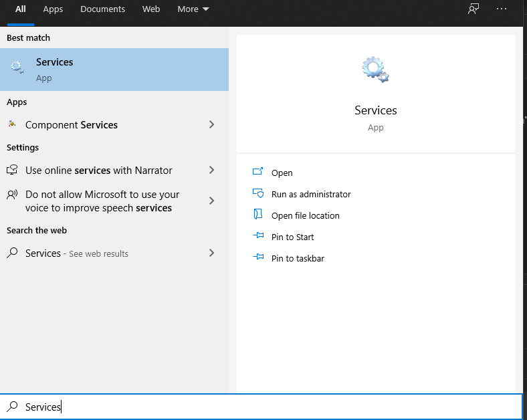Switch to the Apps tab

click(x=53, y=9)
